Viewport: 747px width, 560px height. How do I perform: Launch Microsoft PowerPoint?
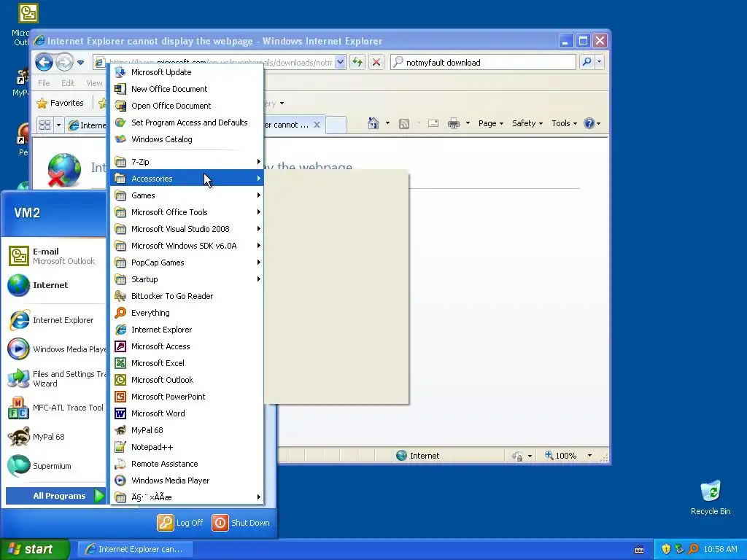[x=187, y=397]
